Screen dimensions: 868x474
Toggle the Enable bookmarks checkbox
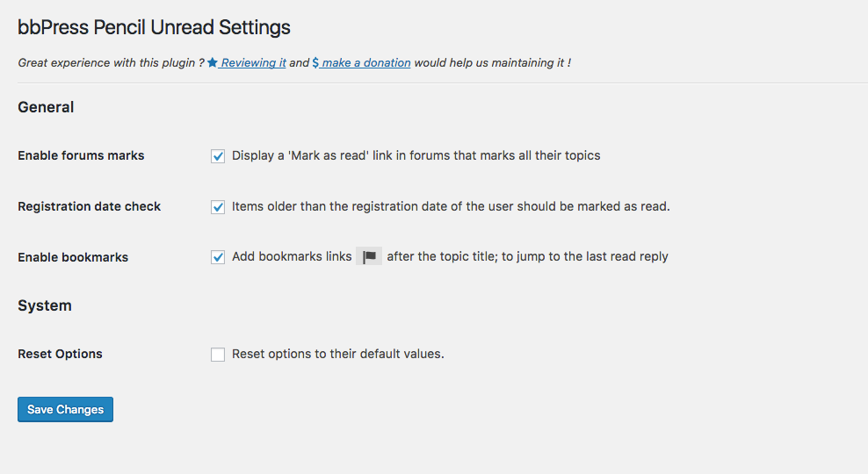(218, 258)
